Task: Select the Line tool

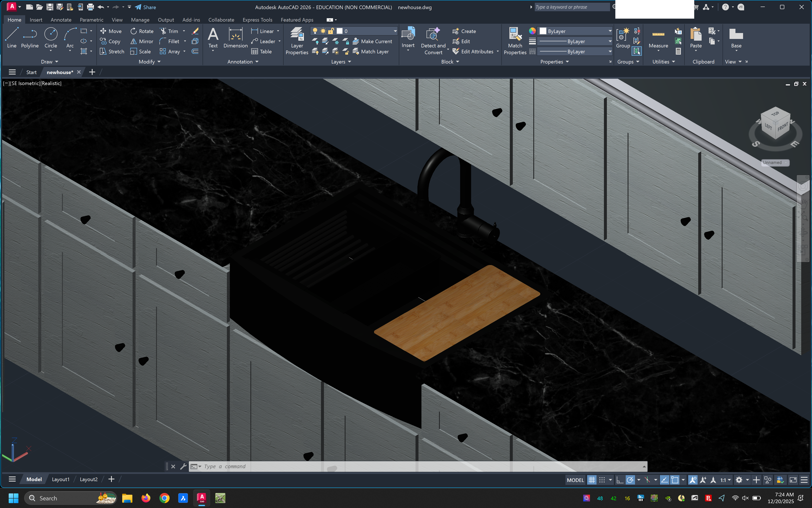Action: 11,38
